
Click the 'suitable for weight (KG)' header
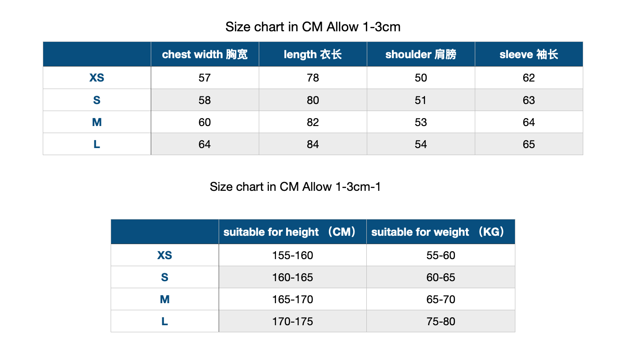[x=441, y=232]
